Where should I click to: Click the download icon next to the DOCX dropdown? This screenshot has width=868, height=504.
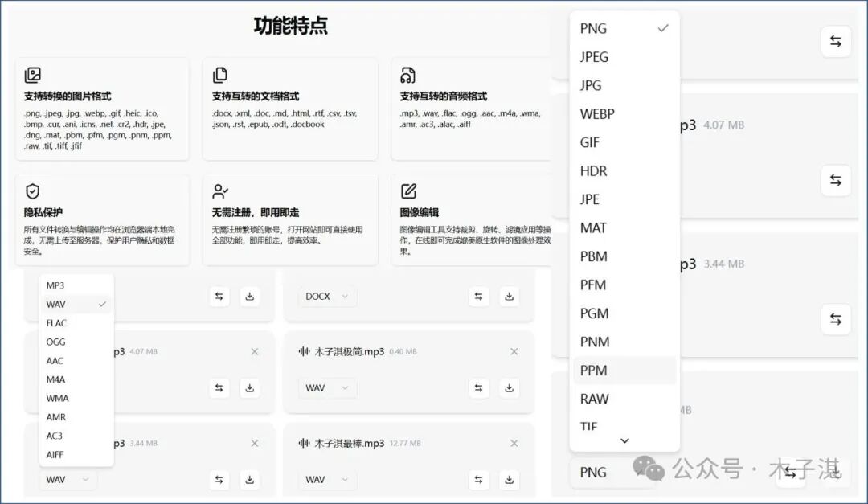(x=509, y=296)
